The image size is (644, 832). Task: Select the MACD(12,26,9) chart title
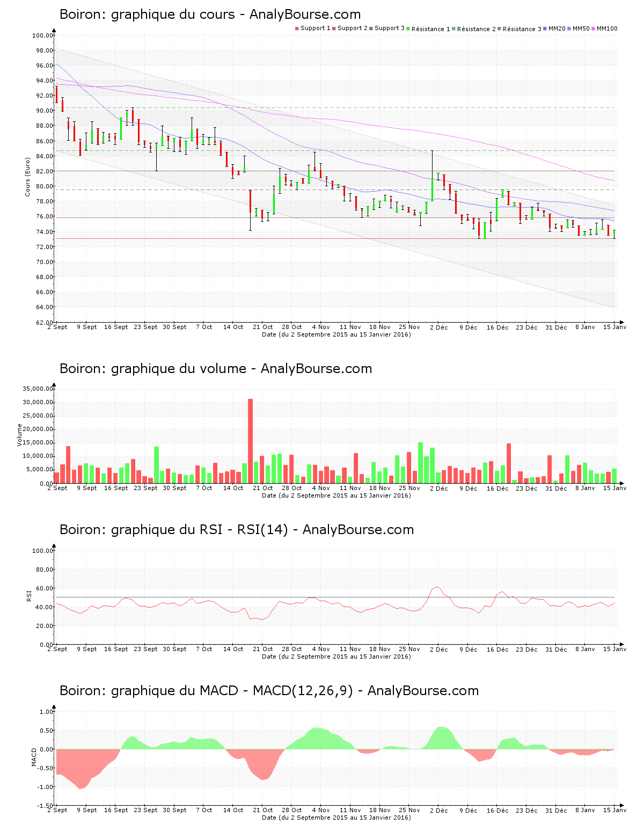(269, 691)
